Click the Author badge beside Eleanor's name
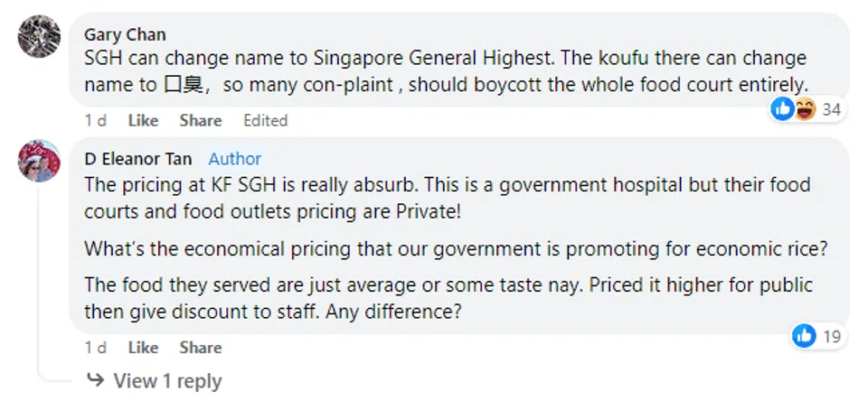The image size is (868, 401). 235,159
